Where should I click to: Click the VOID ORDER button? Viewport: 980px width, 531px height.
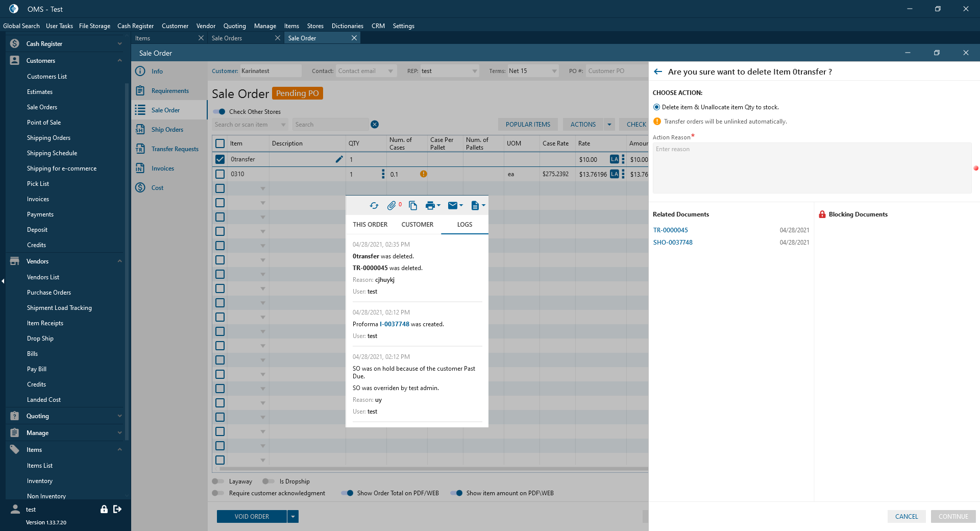pyautogui.click(x=252, y=517)
